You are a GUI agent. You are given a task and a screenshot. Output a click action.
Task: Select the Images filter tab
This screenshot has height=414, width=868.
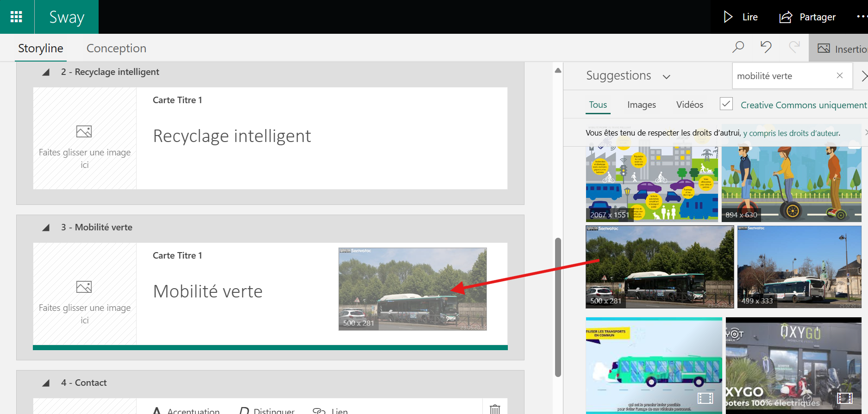click(641, 105)
